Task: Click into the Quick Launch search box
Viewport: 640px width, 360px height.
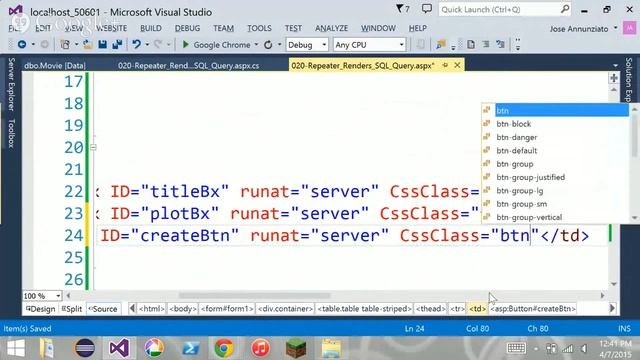Action: [504, 9]
